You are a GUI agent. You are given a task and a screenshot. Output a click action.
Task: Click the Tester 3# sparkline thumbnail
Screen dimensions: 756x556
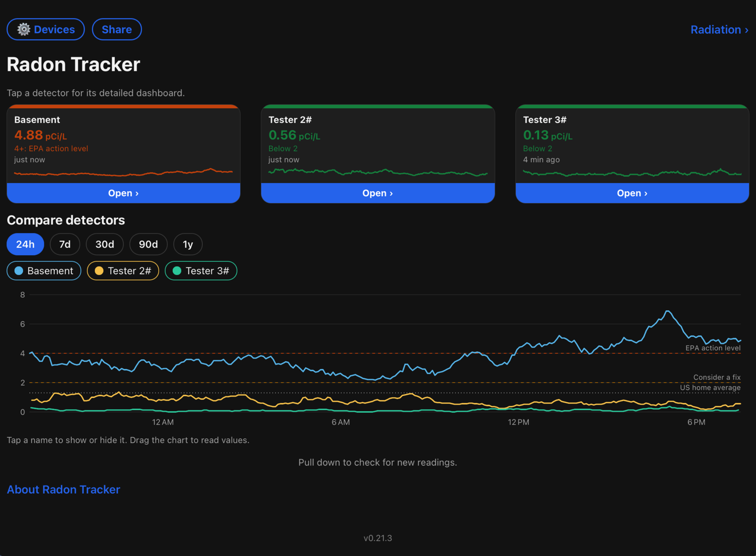(x=632, y=173)
